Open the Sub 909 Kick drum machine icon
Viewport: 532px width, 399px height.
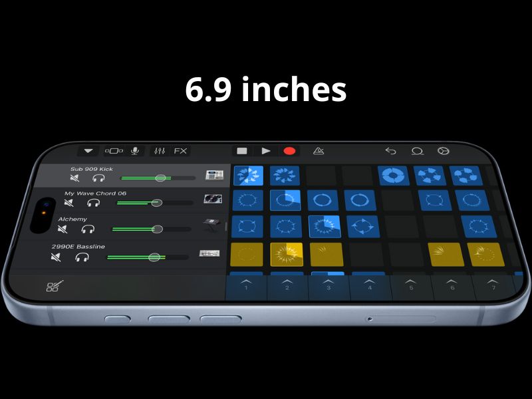tap(214, 175)
